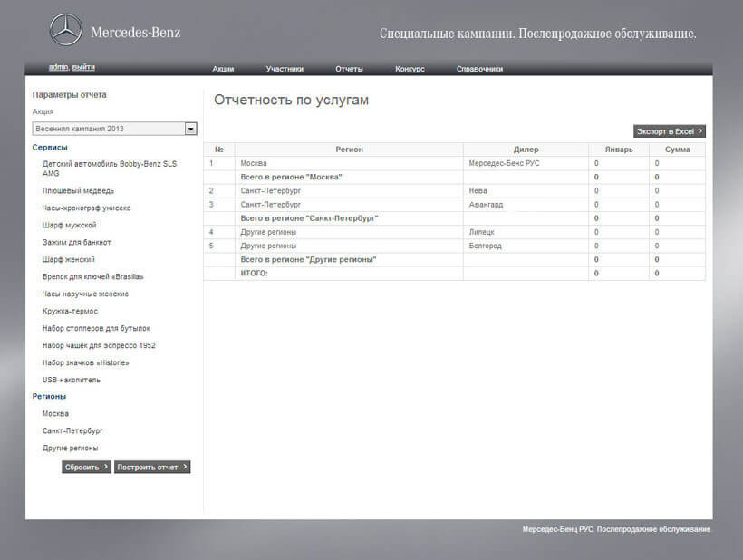This screenshot has height=560, width=743.
Task: Click the Сервисы section heading
Action: click(50, 148)
